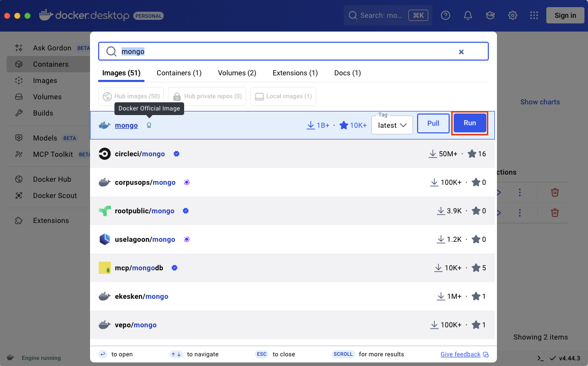Viewport: 588px width, 366px height.
Task: Switch to the Images (51) tab
Action: pos(121,73)
